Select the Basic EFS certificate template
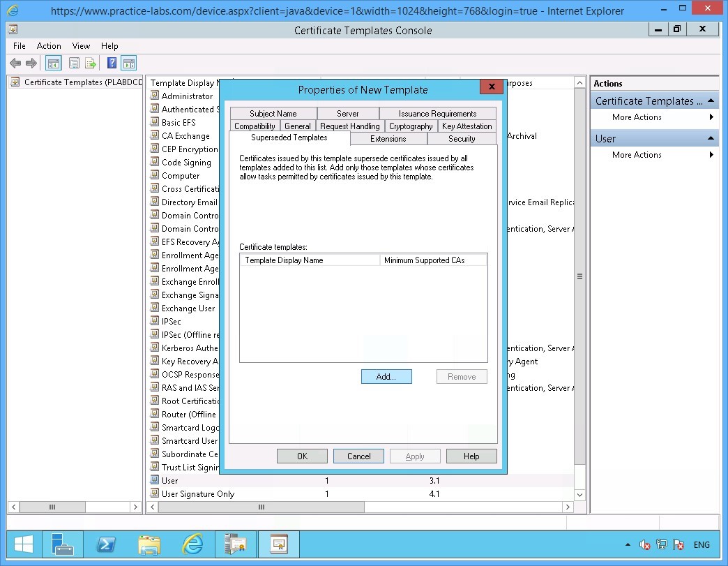This screenshot has width=728, height=566. pyautogui.click(x=179, y=122)
